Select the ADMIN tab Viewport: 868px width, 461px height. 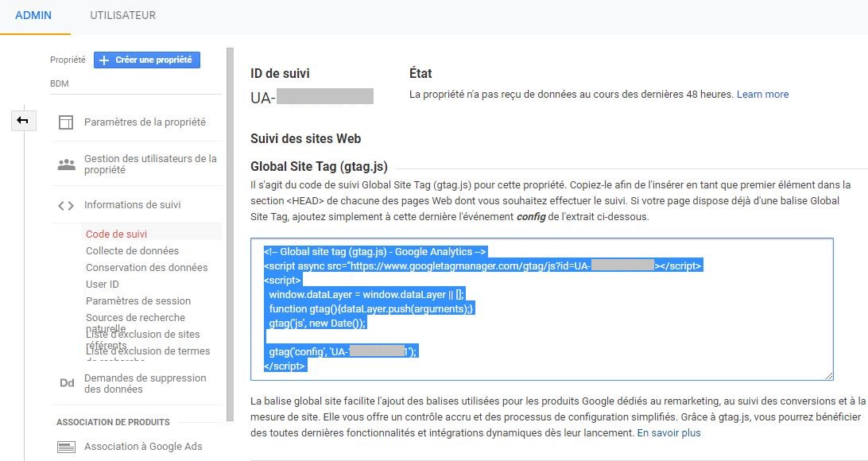(33, 14)
